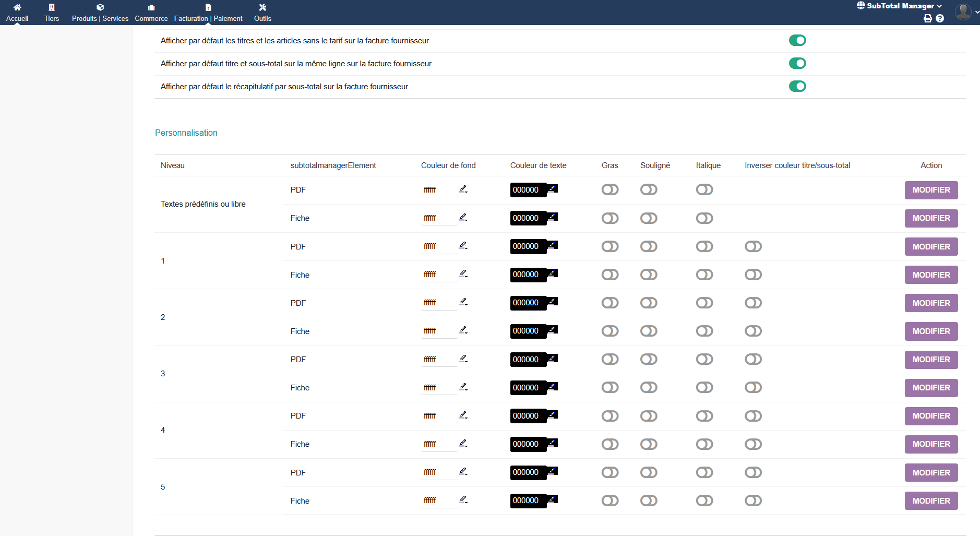Open text color picker for level 5 Fiche

click(x=553, y=499)
